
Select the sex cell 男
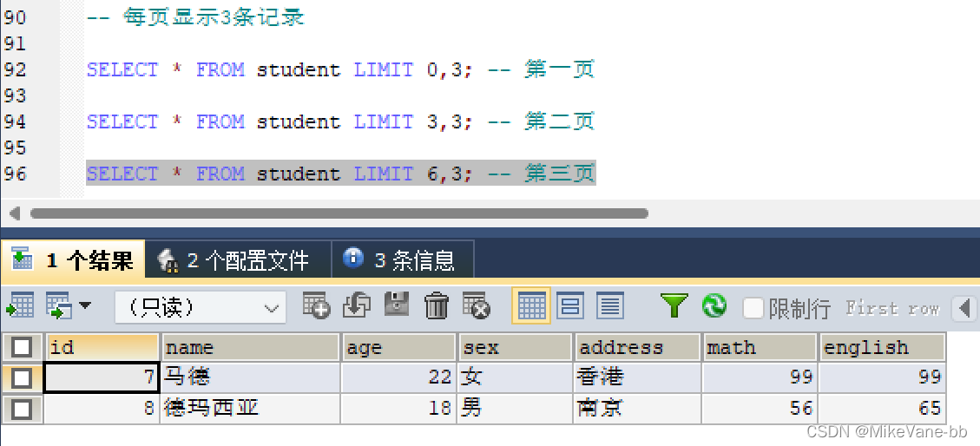click(516, 409)
